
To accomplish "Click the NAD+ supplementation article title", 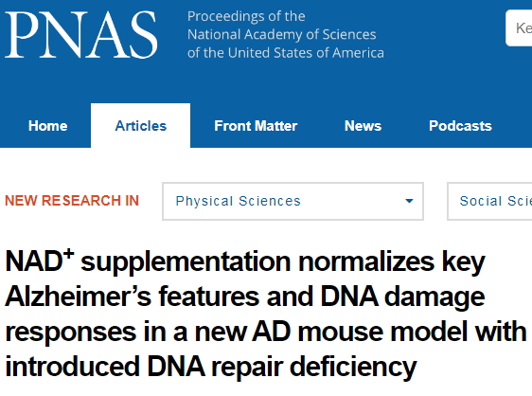I will pos(266,315).
